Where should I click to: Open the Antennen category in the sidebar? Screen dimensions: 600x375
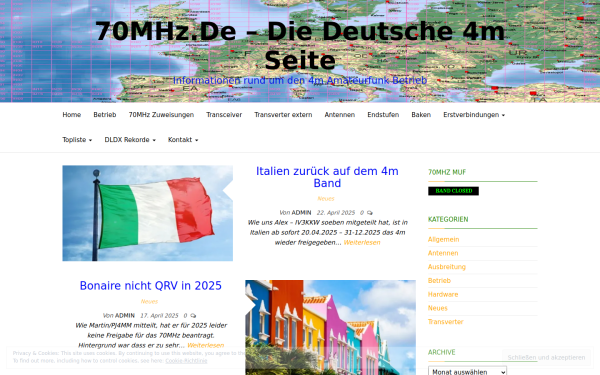point(443,253)
